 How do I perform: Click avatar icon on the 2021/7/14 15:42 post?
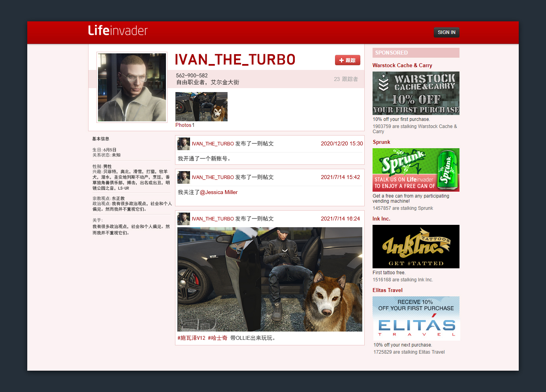184,177
